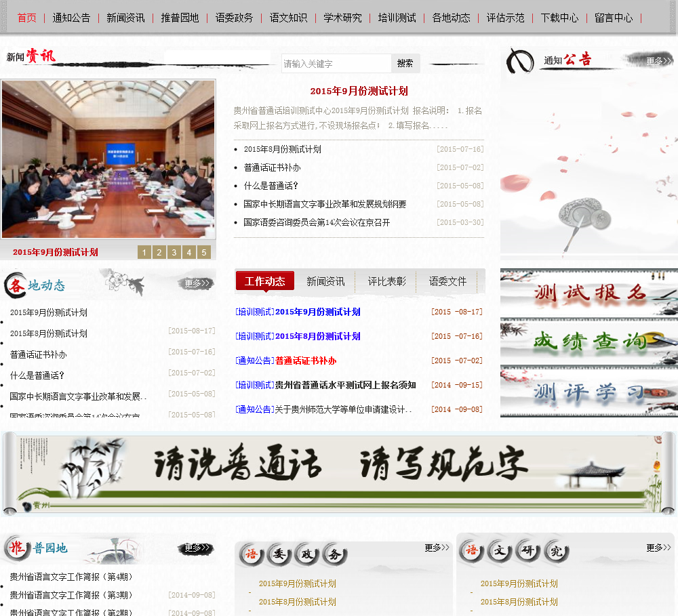The height and width of the screenshot is (616, 678).
Task: Open 推普园地 in the navigation bar
Action: point(180,18)
